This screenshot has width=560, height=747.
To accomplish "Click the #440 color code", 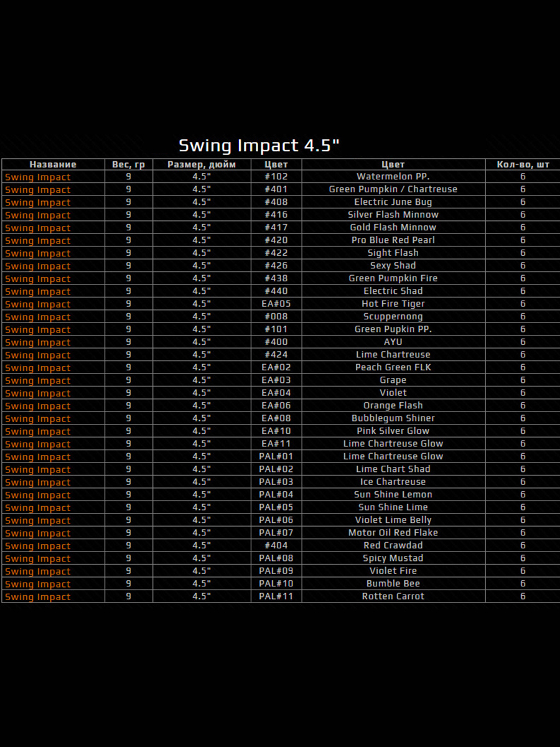I will pyautogui.click(x=276, y=291).
